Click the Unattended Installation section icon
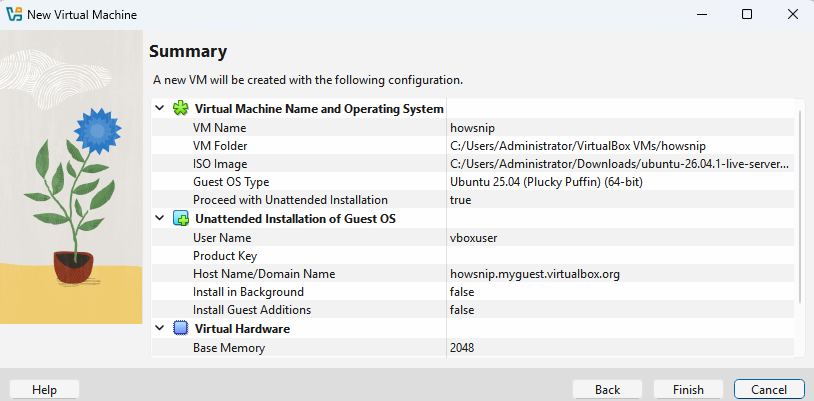This screenshot has height=401, width=814. (180, 219)
